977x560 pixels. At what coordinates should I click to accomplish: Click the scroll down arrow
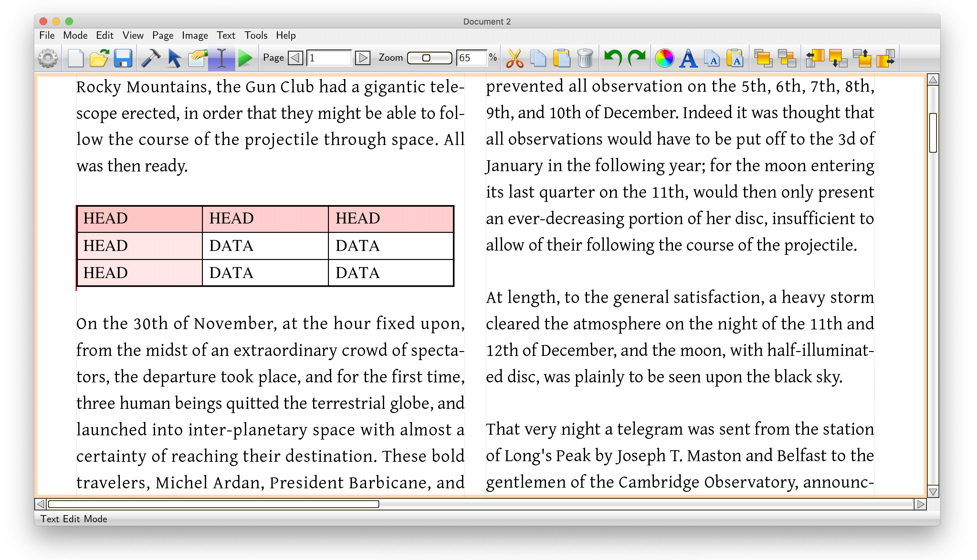(x=933, y=492)
